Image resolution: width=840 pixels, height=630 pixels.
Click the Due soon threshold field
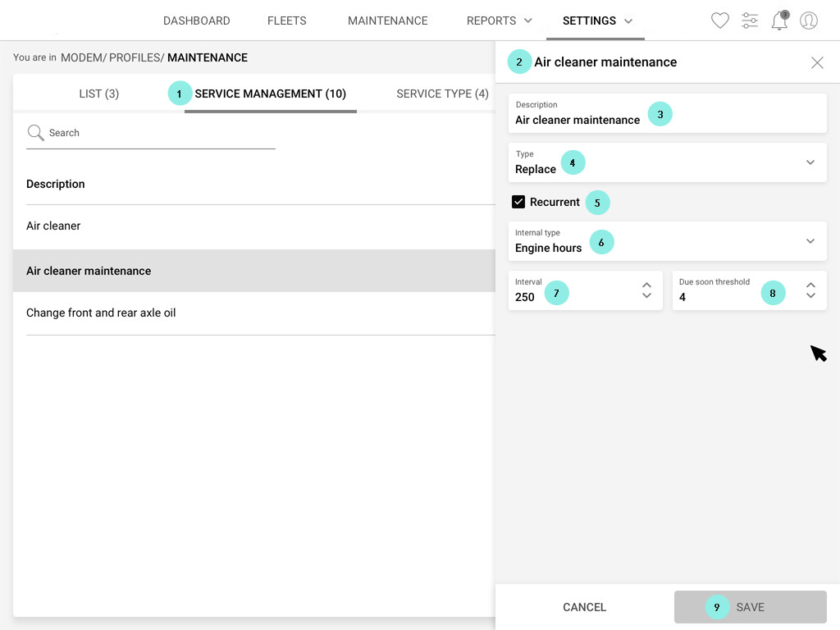click(749, 290)
